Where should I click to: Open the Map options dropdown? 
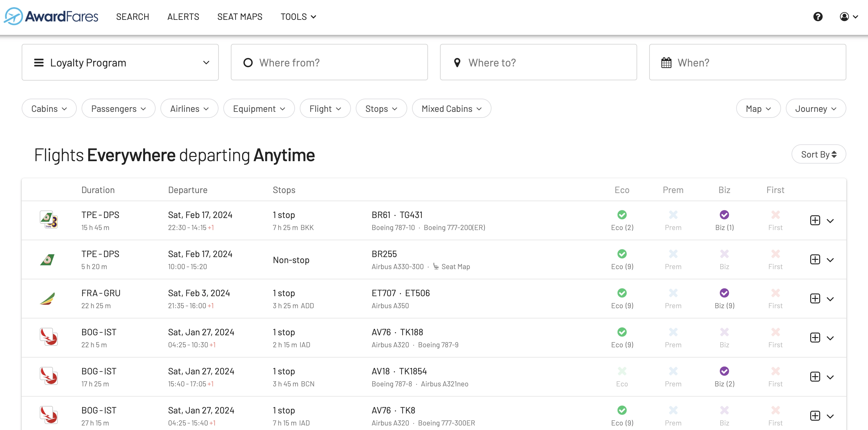(758, 109)
